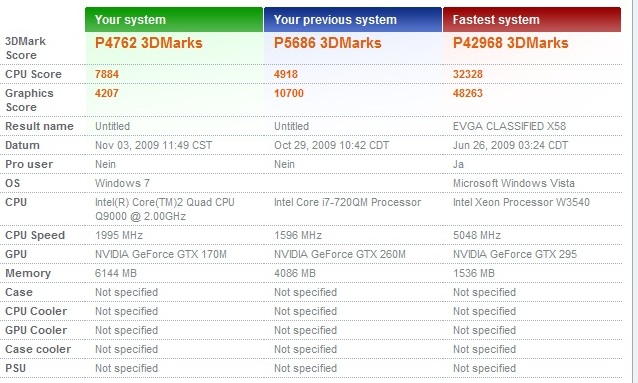Click the P4762 3DMarks score
The image size is (638, 383).
click(x=149, y=43)
